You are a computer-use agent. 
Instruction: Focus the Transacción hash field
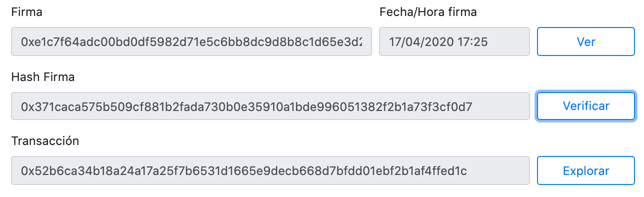point(270,170)
